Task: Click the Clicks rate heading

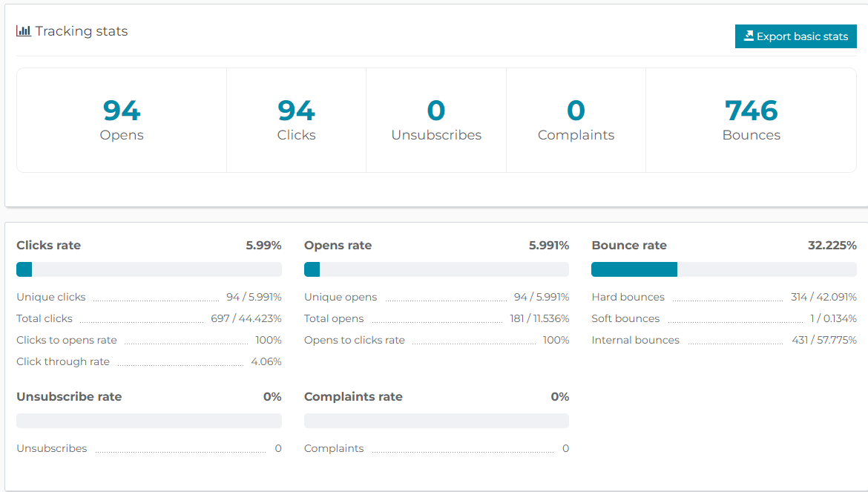Action: (x=49, y=245)
